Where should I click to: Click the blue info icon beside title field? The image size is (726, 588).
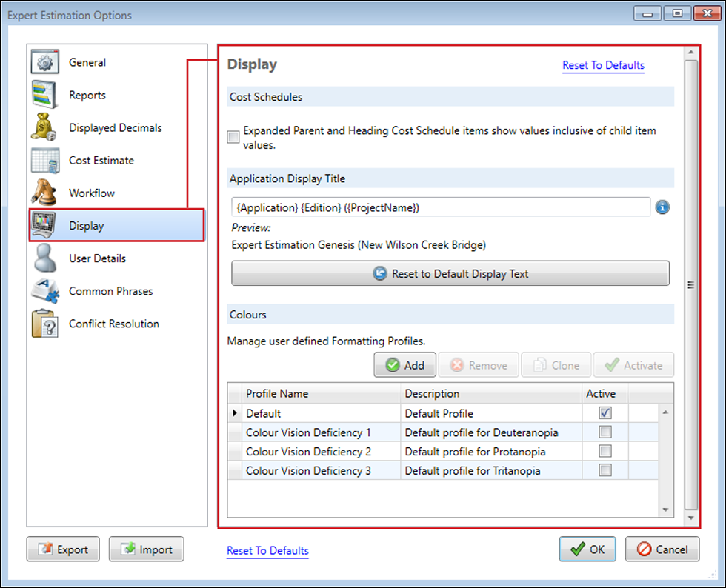662,207
